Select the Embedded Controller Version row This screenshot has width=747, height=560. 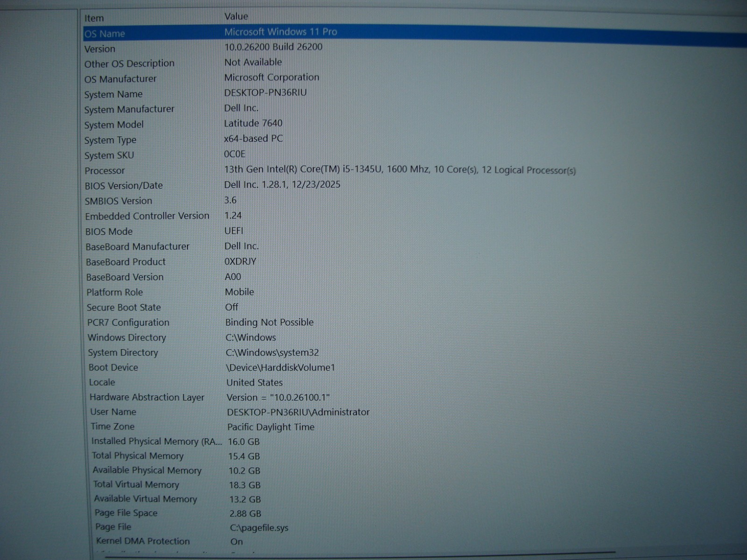(147, 216)
